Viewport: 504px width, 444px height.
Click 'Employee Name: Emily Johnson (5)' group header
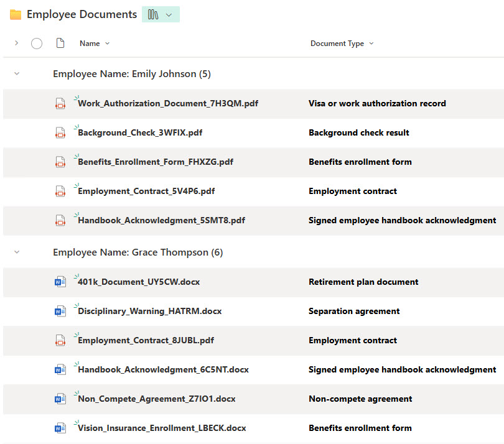point(132,74)
